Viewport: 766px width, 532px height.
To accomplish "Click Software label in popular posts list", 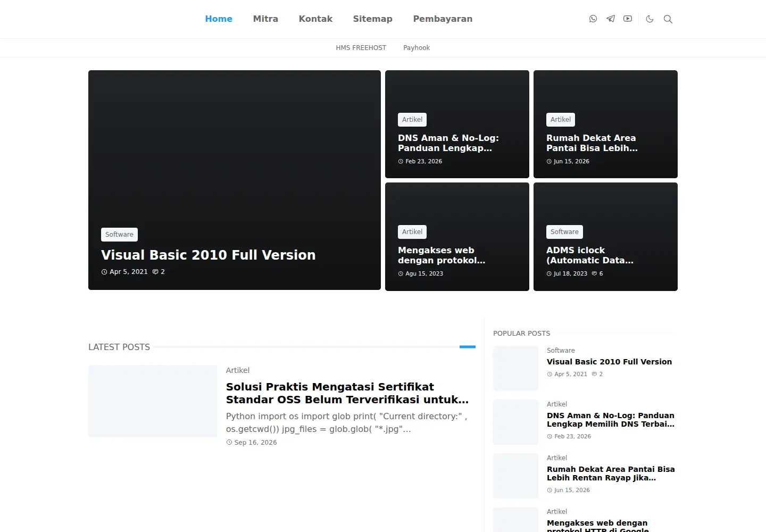I will pos(561,351).
